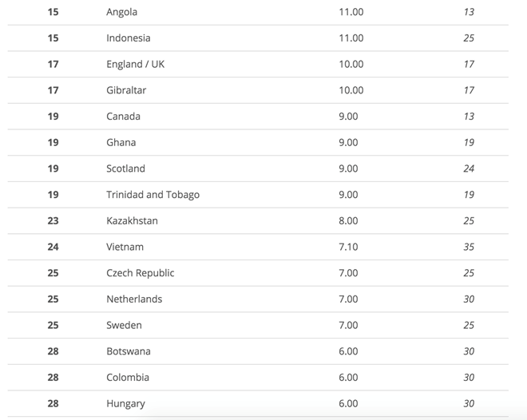527x420 pixels.
Task: Click rank number 23 beside Kazakhstan
Action: 53,220
